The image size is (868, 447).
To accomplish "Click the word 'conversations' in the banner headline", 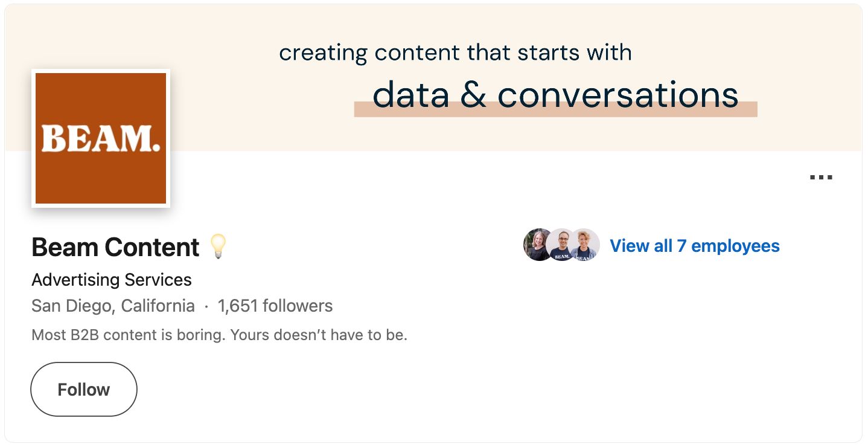I will coord(617,95).
